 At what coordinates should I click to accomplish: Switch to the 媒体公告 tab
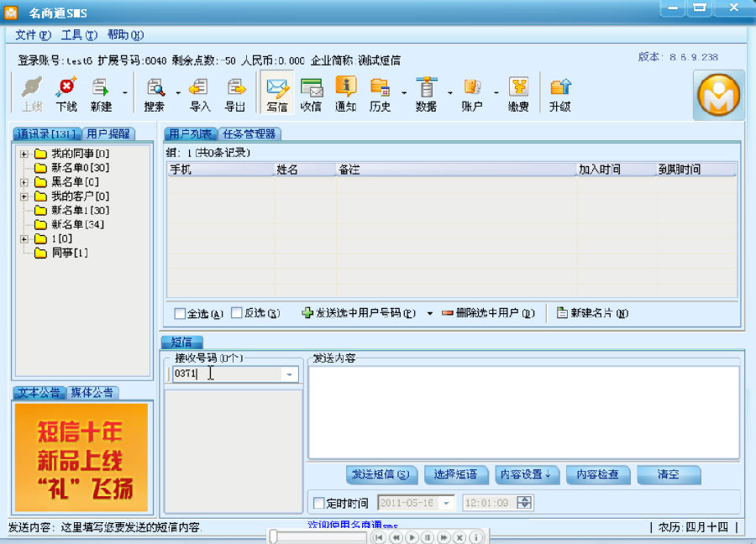92,393
